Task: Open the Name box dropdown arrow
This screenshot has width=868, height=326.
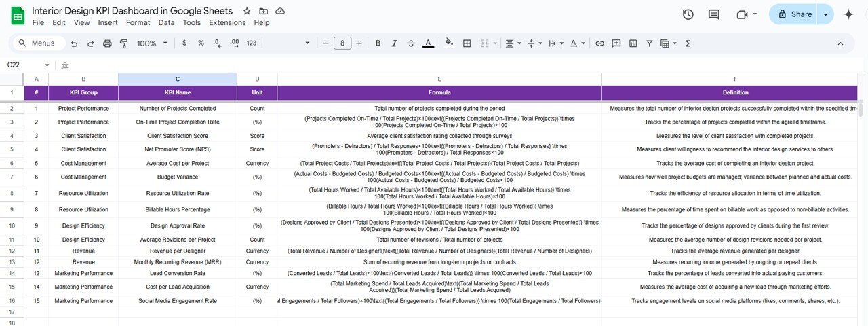Action: [x=47, y=65]
